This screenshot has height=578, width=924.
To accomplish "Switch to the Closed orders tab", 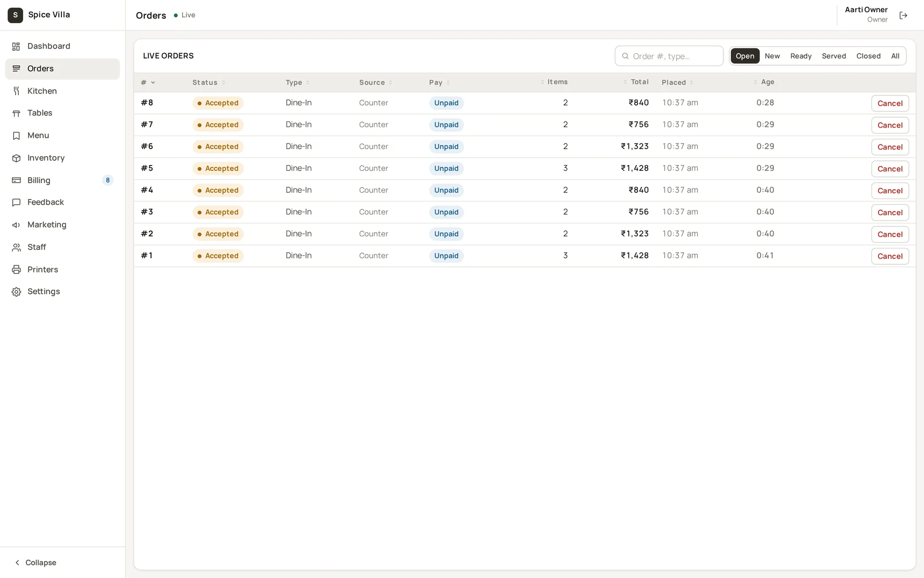I will (x=868, y=56).
